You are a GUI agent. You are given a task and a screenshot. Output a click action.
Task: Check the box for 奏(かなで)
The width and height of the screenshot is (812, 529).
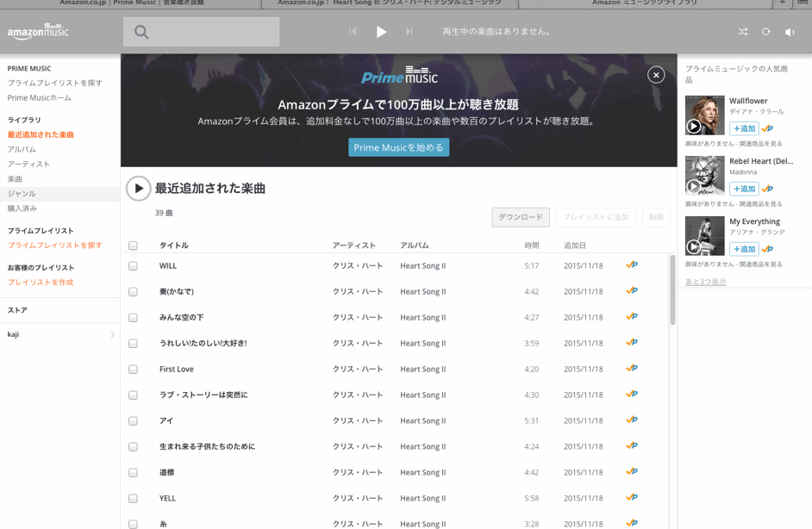click(133, 292)
